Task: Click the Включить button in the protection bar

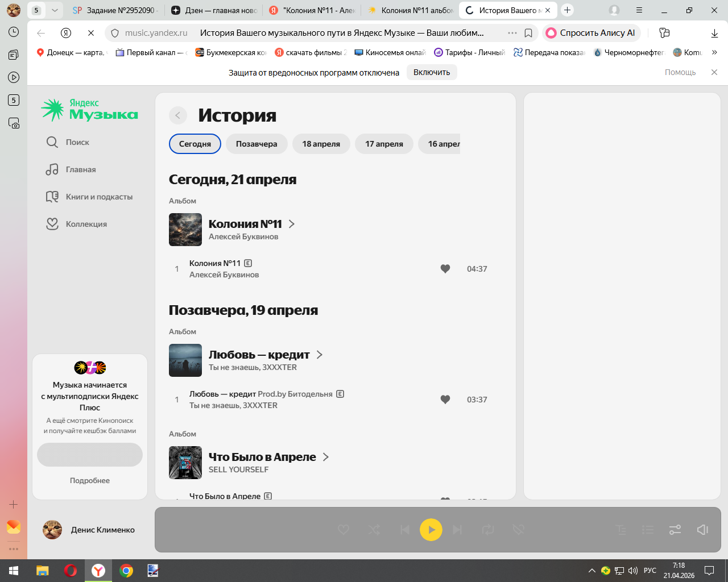Action: [432, 72]
